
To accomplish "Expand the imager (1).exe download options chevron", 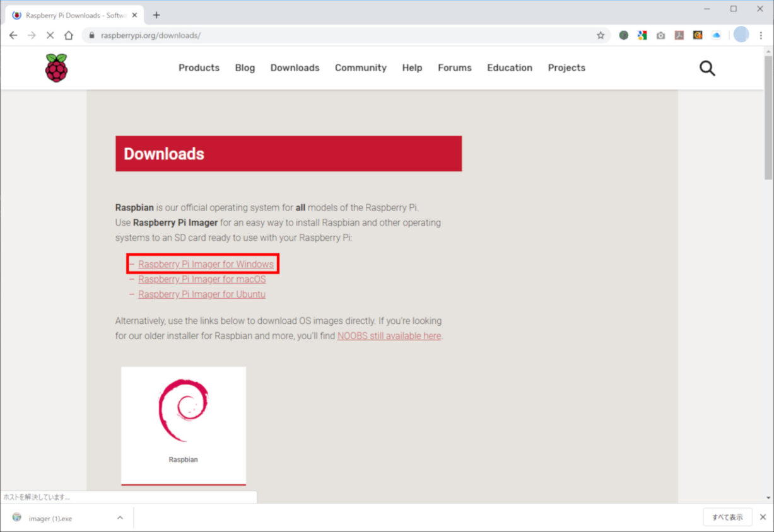I will [120, 517].
